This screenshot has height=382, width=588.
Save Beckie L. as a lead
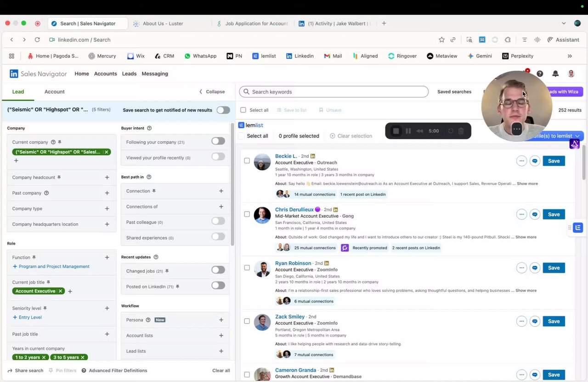pos(554,161)
